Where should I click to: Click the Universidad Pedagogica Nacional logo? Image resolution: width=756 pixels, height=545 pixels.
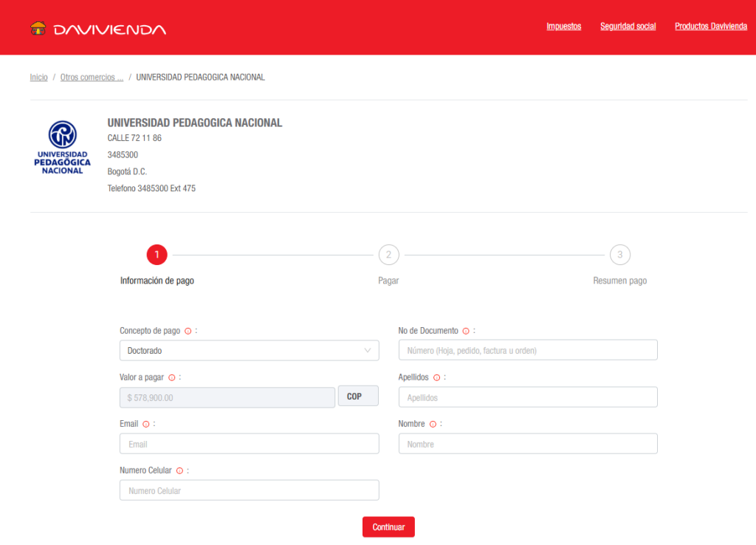click(x=62, y=148)
